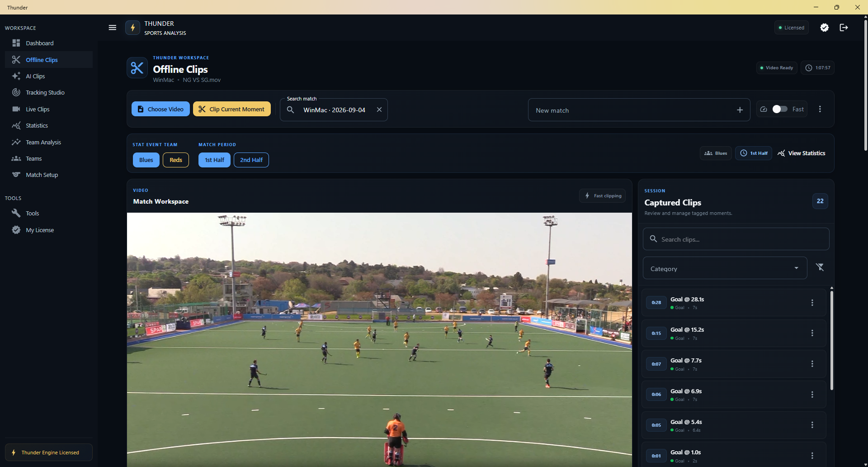Click the verified license badge icon
The width and height of the screenshot is (868, 467).
pyautogui.click(x=825, y=28)
